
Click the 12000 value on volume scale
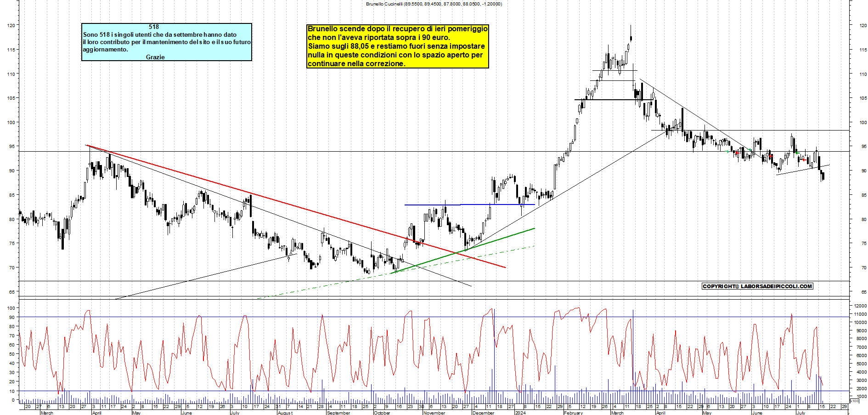point(861,306)
